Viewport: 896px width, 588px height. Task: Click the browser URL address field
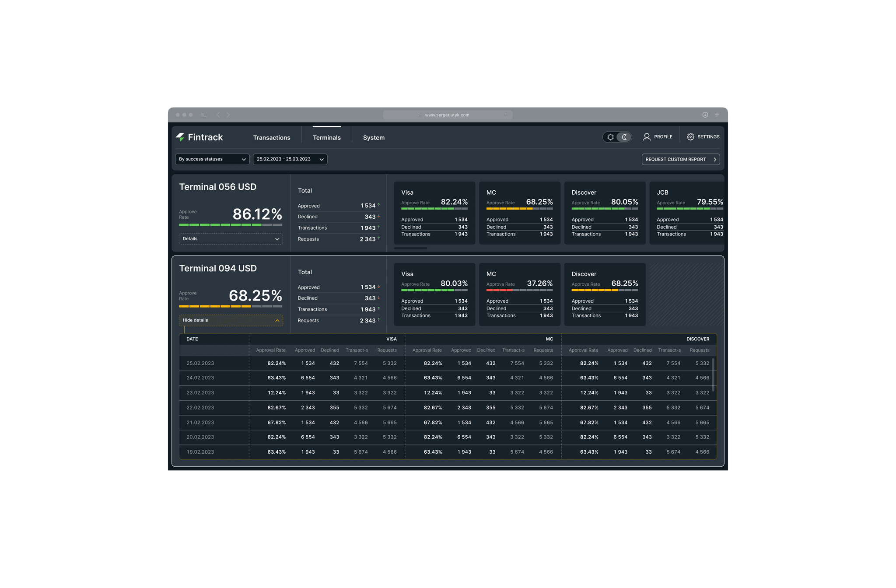click(x=447, y=115)
